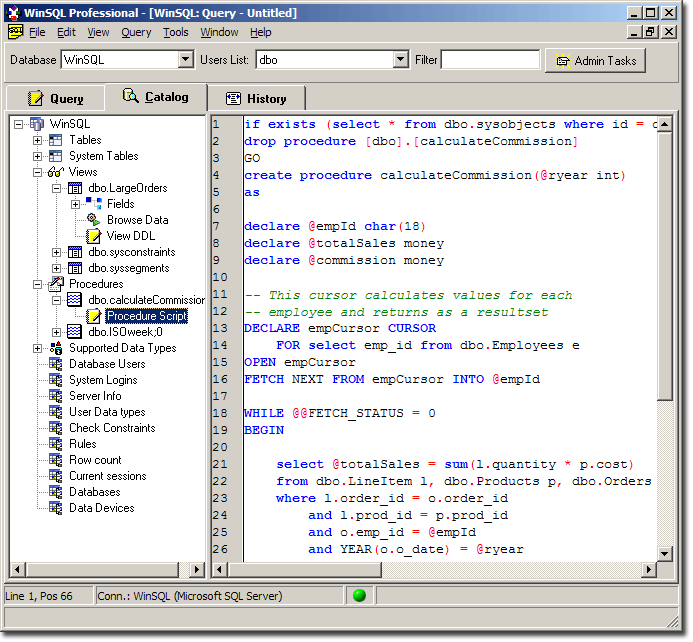The image size is (693, 642).
Task: Open the Tools menu
Action: point(175,32)
